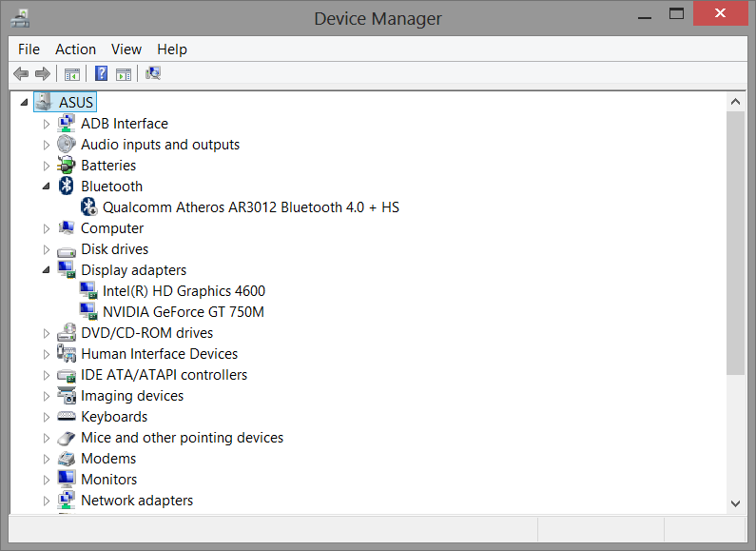This screenshot has height=551, width=756.
Task: Click the Batteries category icon
Action: coord(66,165)
